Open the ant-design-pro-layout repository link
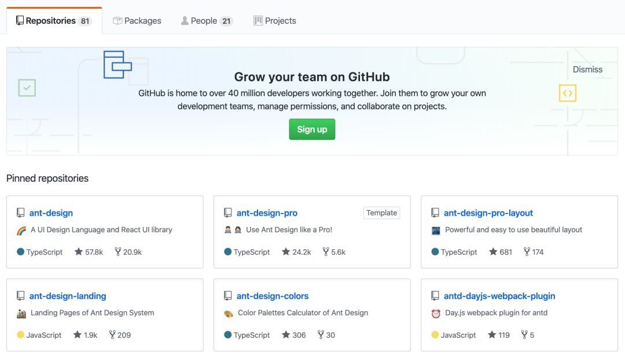The image size is (625, 364). coord(488,213)
